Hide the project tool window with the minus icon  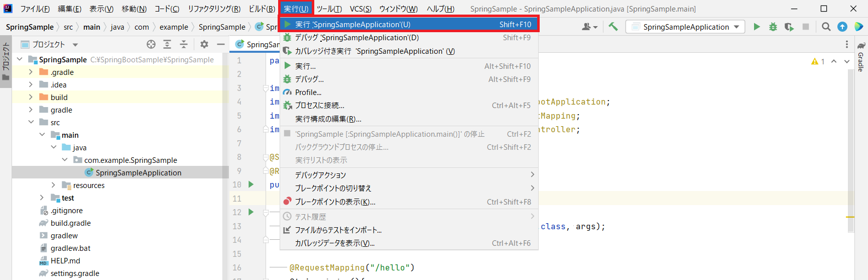[220, 44]
